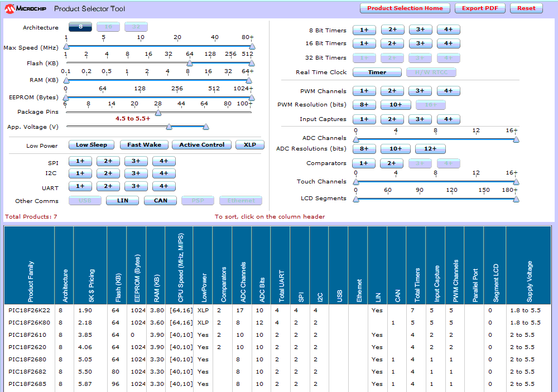Select the 8-bit architecture button
558x392 pixels.
tap(80, 27)
